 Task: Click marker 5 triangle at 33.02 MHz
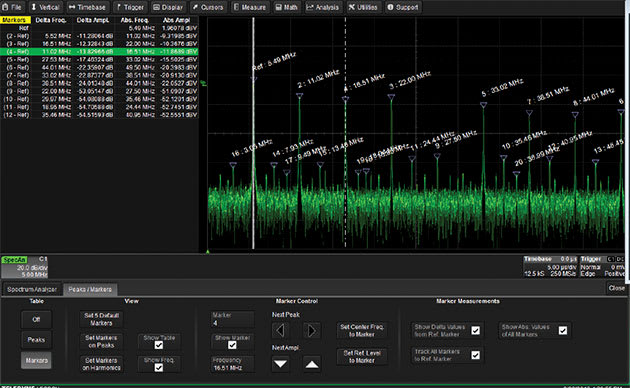[483, 105]
